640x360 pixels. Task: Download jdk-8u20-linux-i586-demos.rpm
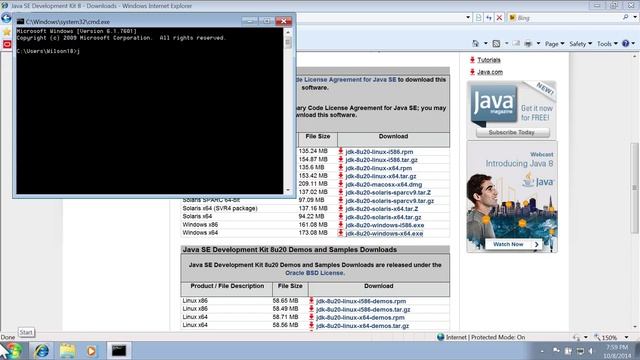point(361,301)
